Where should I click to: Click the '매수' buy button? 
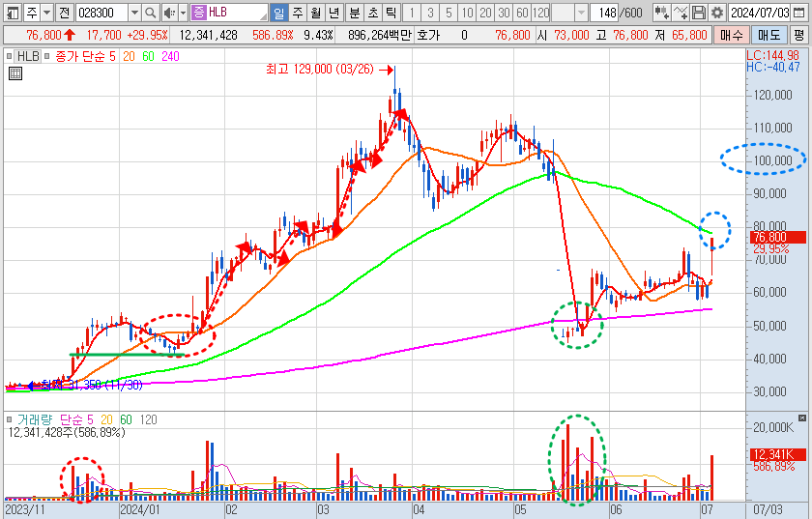coord(731,35)
